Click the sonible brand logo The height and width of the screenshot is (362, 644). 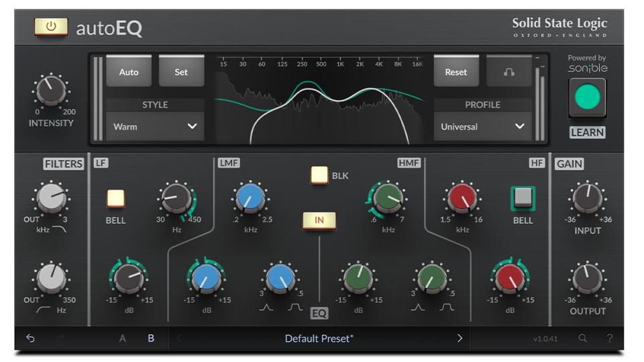(588, 68)
